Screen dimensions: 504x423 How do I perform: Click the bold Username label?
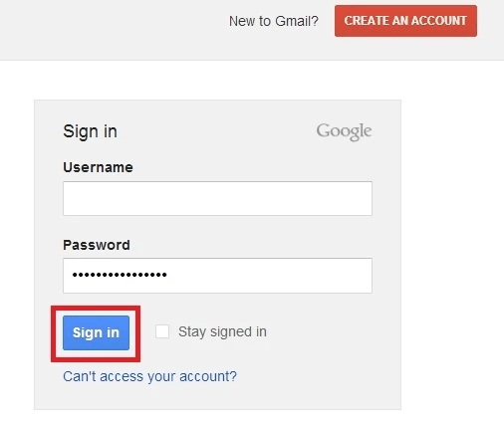coord(98,167)
